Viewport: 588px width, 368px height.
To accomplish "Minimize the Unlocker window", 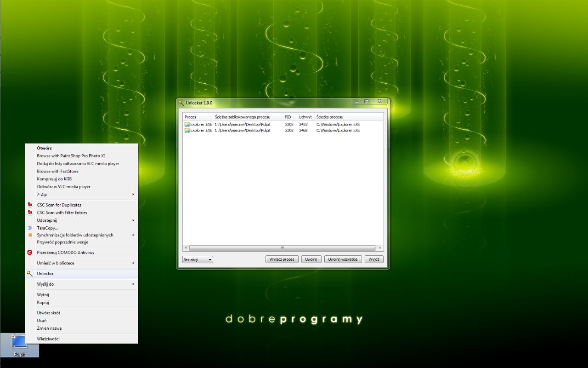I will (356, 102).
